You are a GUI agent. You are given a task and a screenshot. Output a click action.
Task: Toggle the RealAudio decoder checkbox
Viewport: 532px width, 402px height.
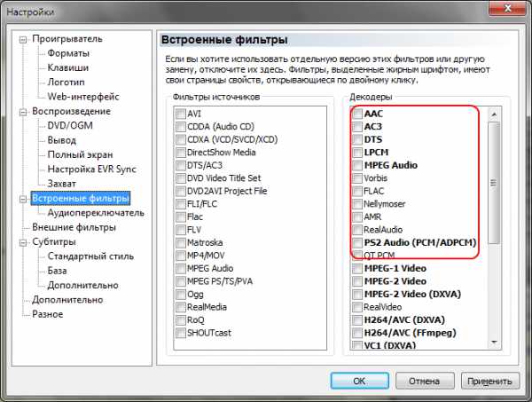click(x=357, y=230)
